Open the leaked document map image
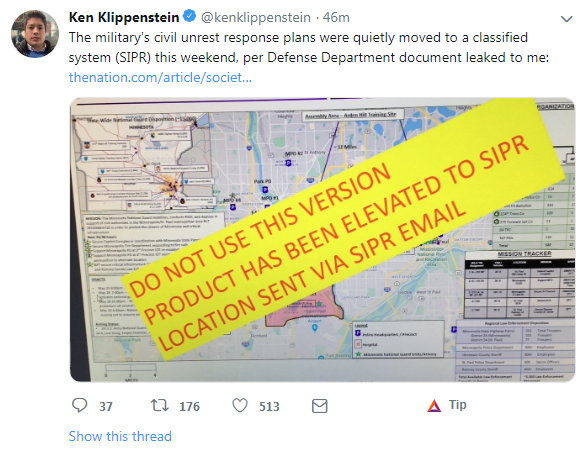Screen dimensions: 584x450 coord(323,240)
